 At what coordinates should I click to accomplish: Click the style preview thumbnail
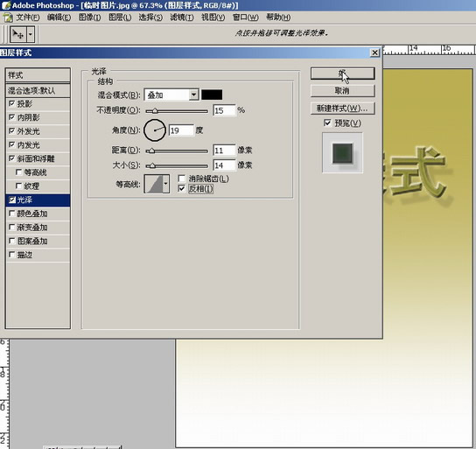point(342,152)
